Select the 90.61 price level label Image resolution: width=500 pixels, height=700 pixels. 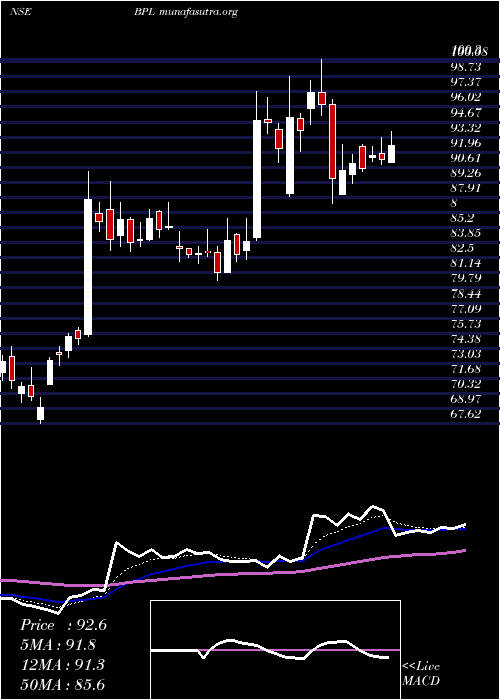point(466,158)
